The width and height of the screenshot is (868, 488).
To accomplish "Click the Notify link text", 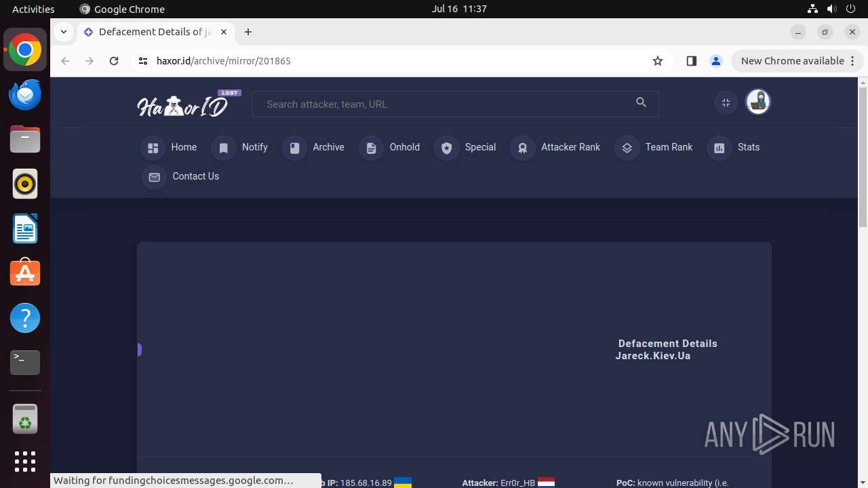I will tap(254, 147).
